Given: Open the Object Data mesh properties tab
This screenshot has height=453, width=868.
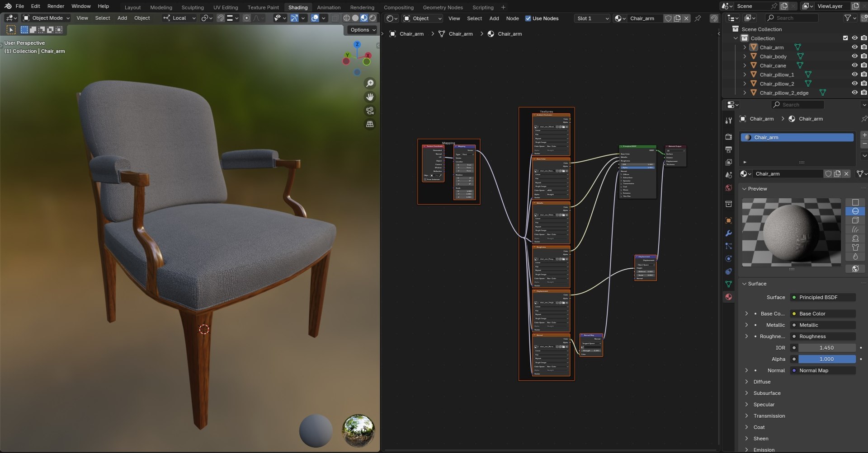Looking at the screenshot, I should (728, 284).
